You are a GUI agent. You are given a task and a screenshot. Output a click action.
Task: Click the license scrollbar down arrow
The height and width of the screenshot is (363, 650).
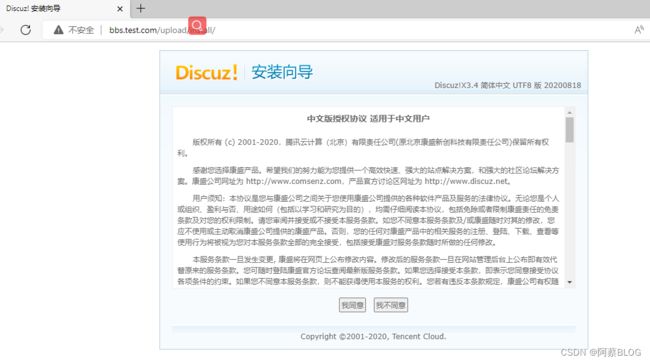coord(570,282)
